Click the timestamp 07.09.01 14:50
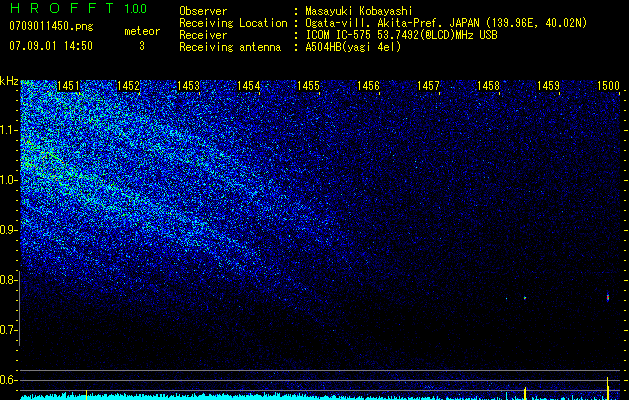 coord(51,46)
